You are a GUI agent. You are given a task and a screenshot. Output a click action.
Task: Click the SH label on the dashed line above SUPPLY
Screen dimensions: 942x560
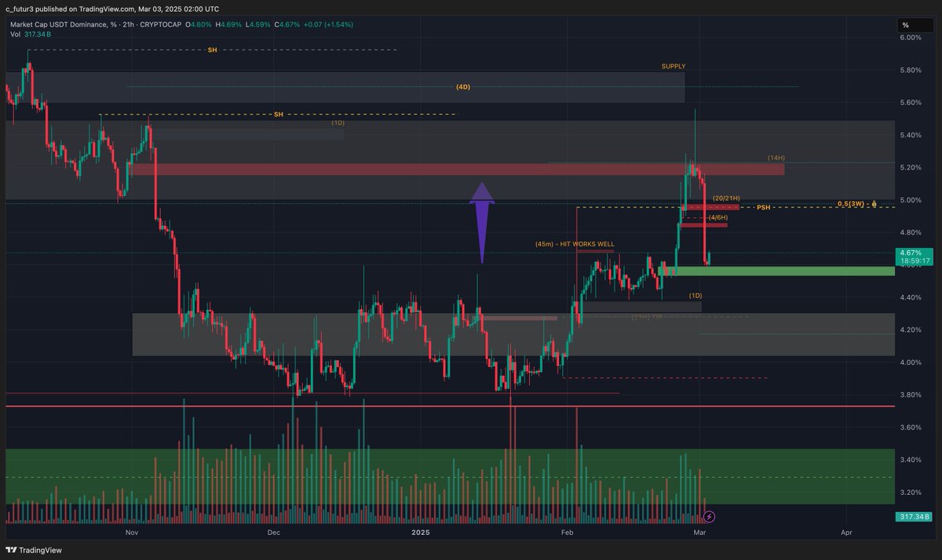tap(212, 50)
